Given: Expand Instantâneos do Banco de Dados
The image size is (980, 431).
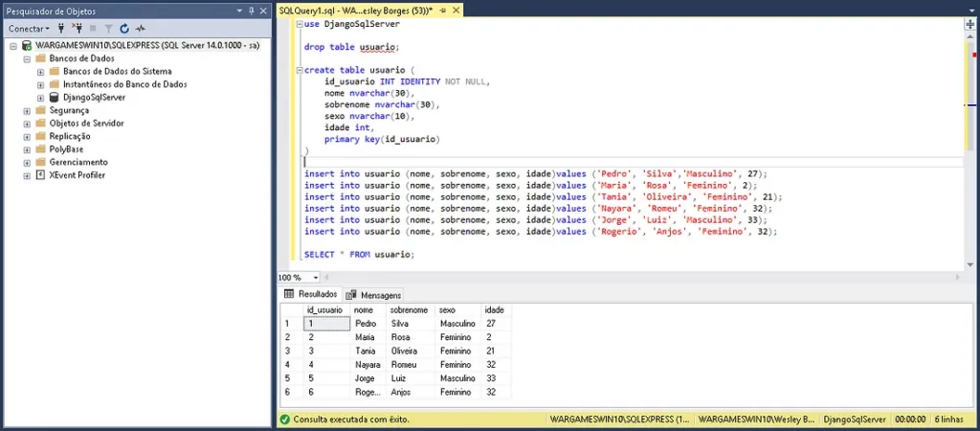Looking at the screenshot, I should click(40, 84).
